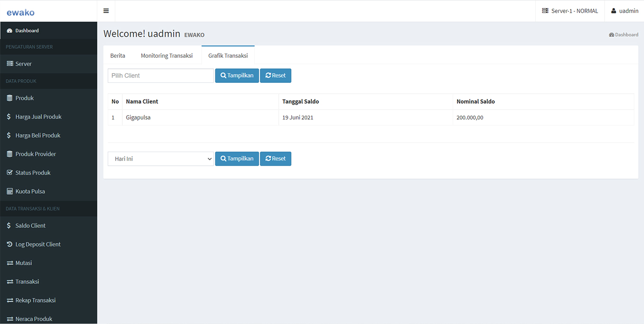This screenshot has width=644, height=324.
Task: Click dollar icon beside Harga Jual Produk
Action: point(9,117)
